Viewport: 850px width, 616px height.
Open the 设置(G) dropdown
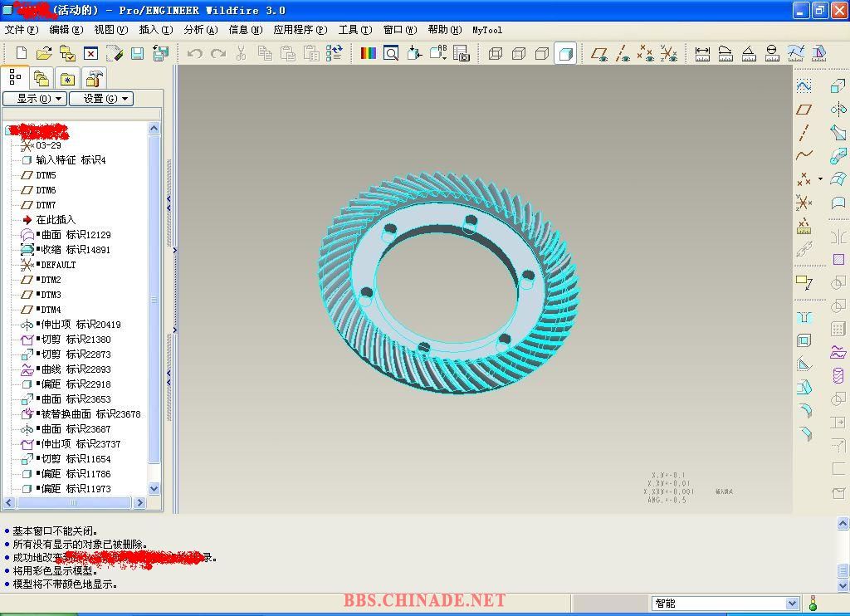[x=101, y=99]
